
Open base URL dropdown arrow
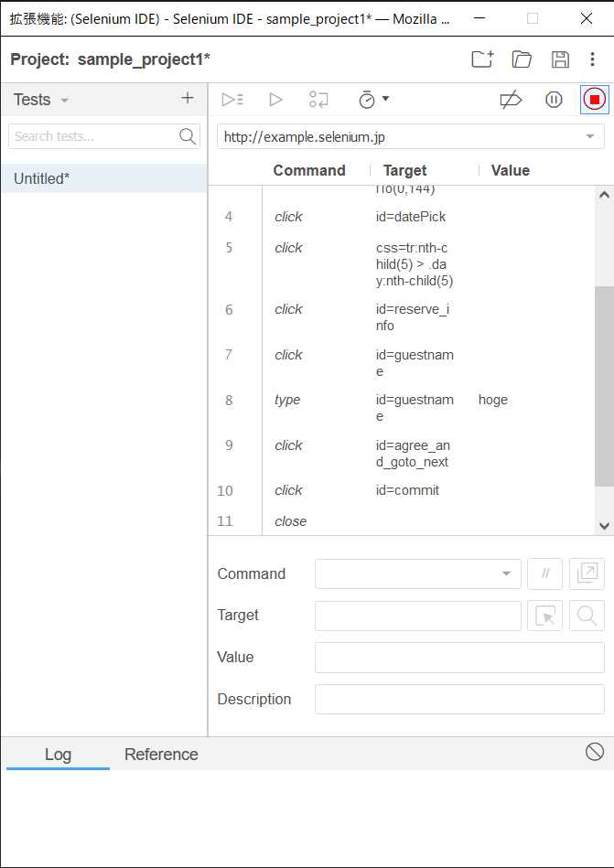(589, 136)
